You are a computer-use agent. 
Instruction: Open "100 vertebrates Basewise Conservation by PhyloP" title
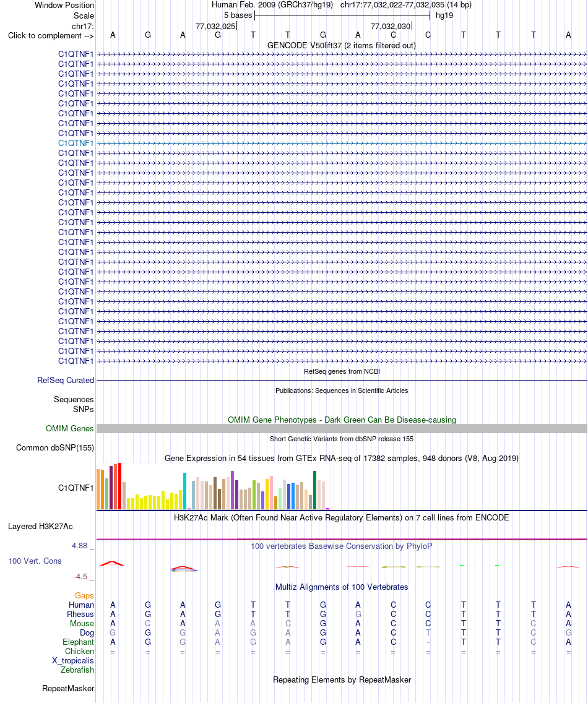pos(341,546)
